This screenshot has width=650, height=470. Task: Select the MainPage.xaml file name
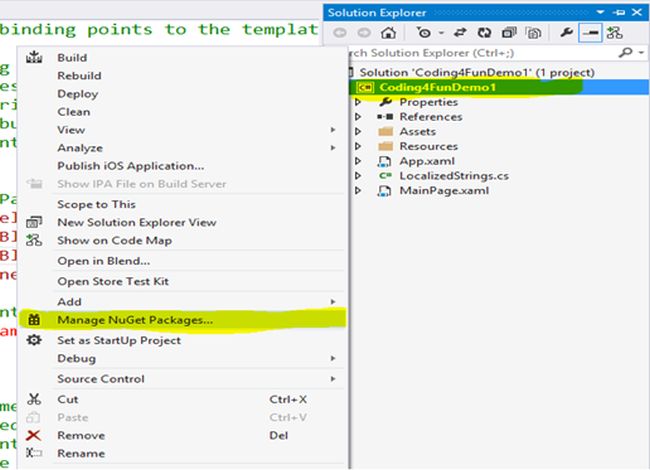pyautogui.click(x=444, y=191)
